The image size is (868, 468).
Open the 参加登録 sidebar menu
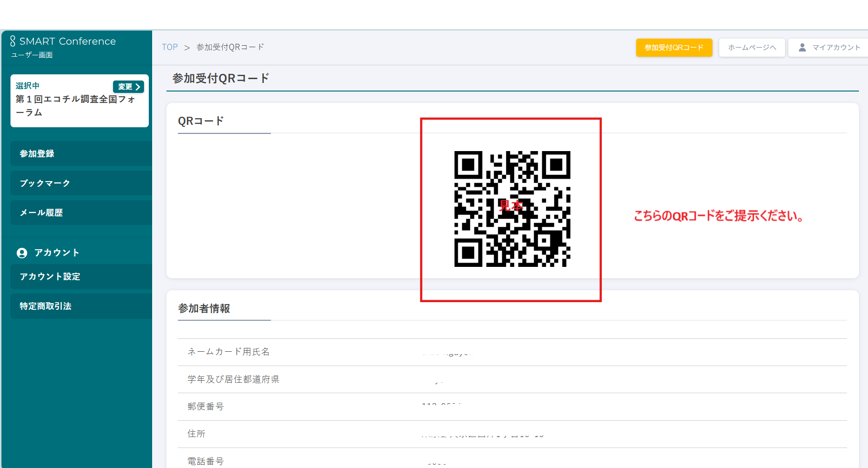click(81, 153)
